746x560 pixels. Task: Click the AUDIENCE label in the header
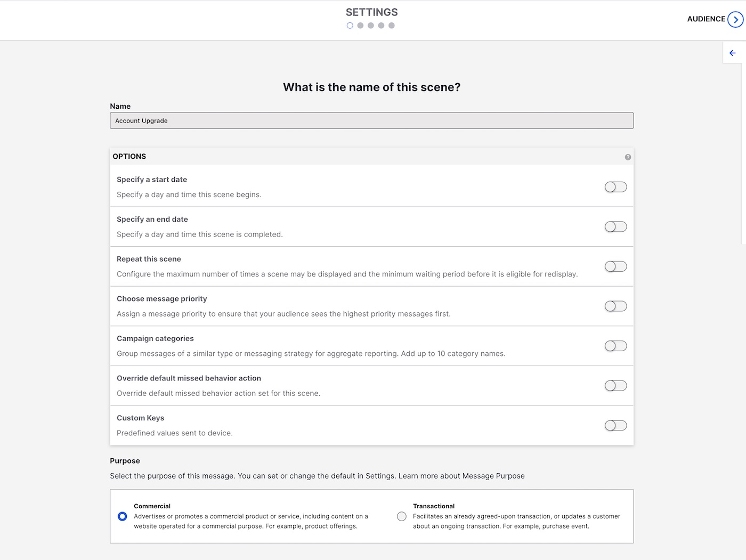[706, 19]
